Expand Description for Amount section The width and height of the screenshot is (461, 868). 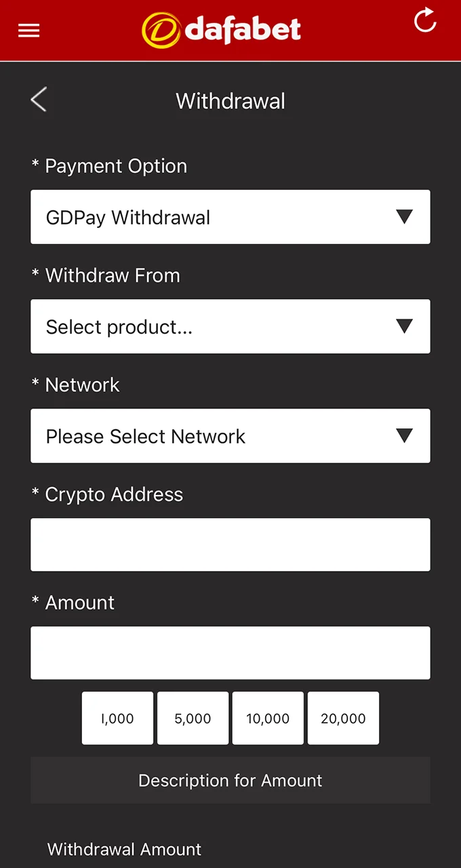tap(230, 781)
